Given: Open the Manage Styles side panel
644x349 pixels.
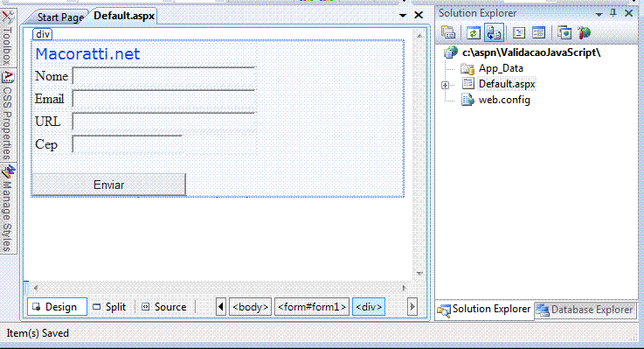Looking at the screenshot, I should (x=8, y=208).
